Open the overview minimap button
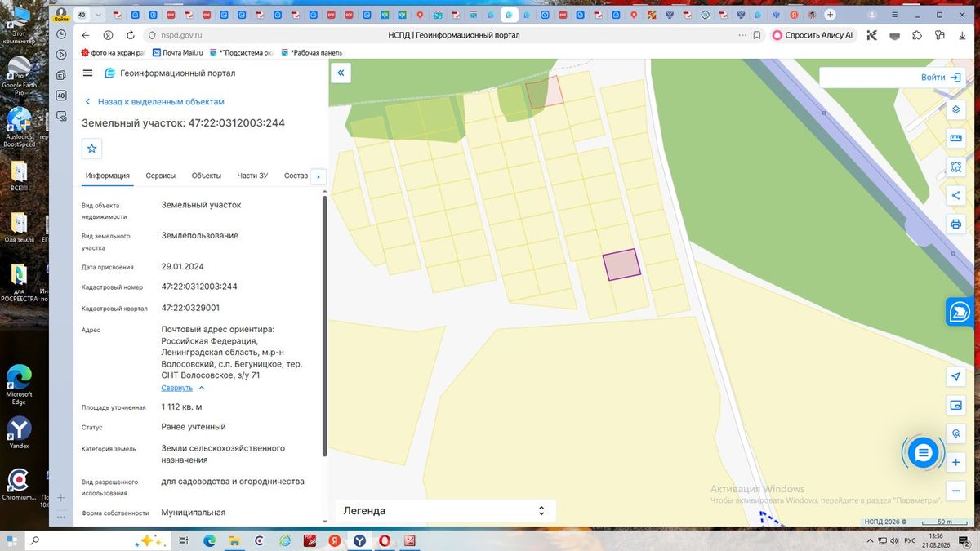 click(x=956, y=405)
